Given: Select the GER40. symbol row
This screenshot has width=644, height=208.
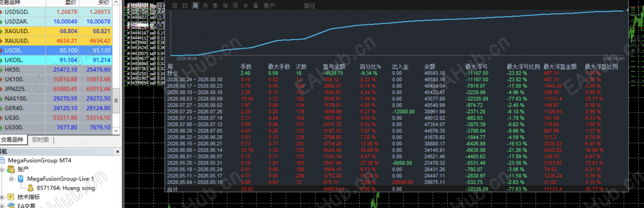Looking at the screenshot, I should click(x=56, y=108).
